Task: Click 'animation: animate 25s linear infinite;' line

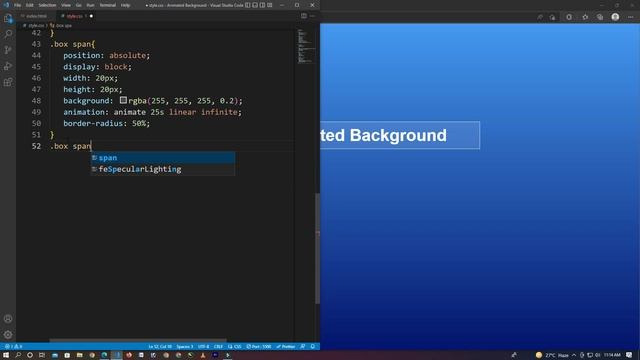Action: point(152,112)
